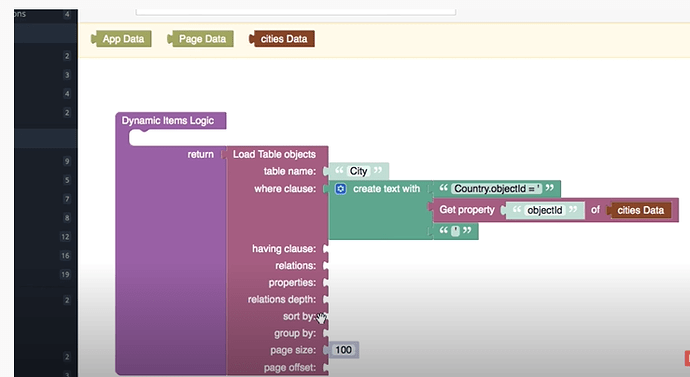Edit the objectId property name text
Screen dimensions: 690x377
point(545,210)
